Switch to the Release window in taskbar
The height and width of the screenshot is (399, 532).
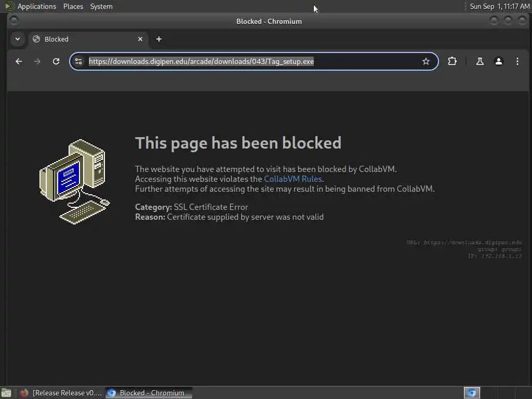(x=61, y=393)
